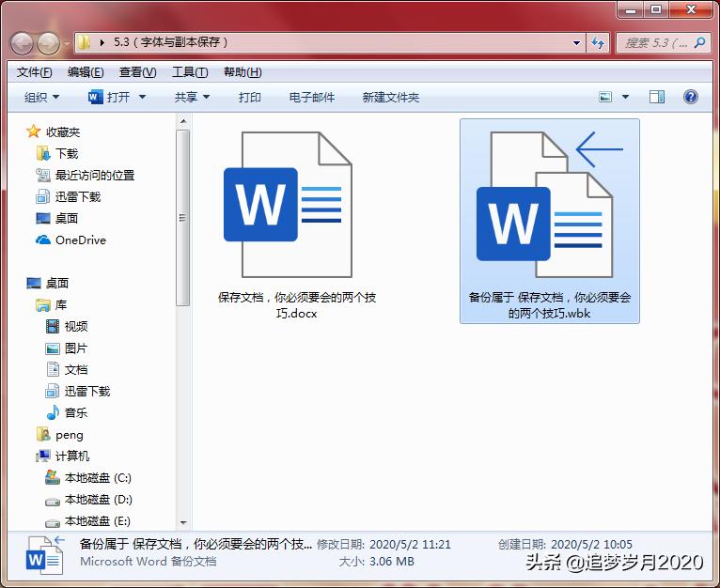
Task: Click file name 保存文档，你必须要会的两个技巧.docx
Action: [297, 305]
